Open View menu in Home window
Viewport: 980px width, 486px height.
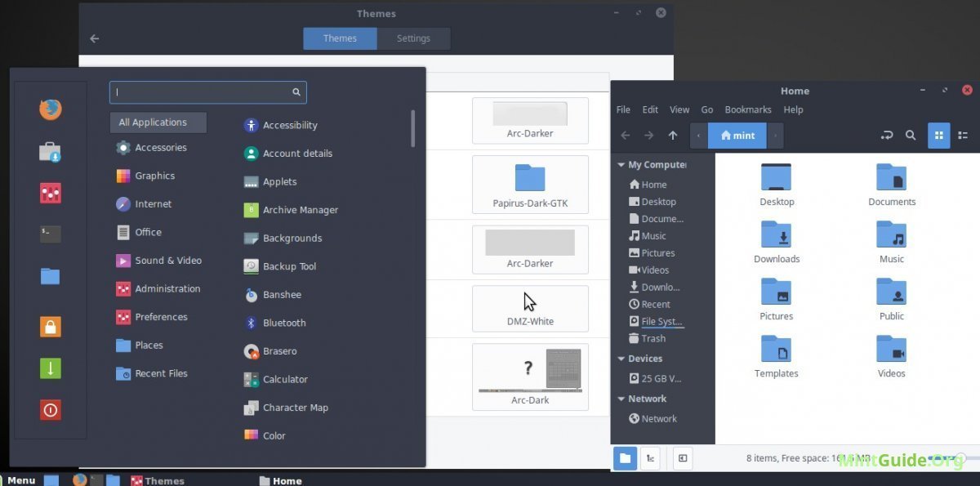click(x=679, y=109)
